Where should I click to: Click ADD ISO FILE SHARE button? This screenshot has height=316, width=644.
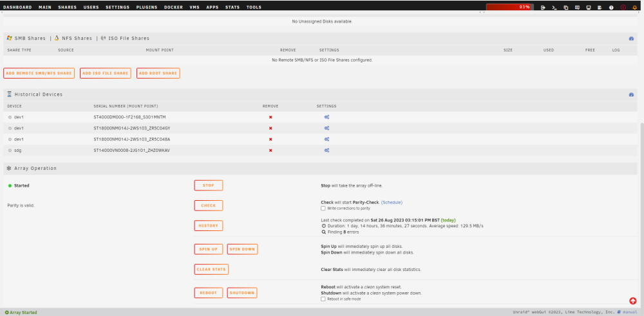(x=106, y=73)
